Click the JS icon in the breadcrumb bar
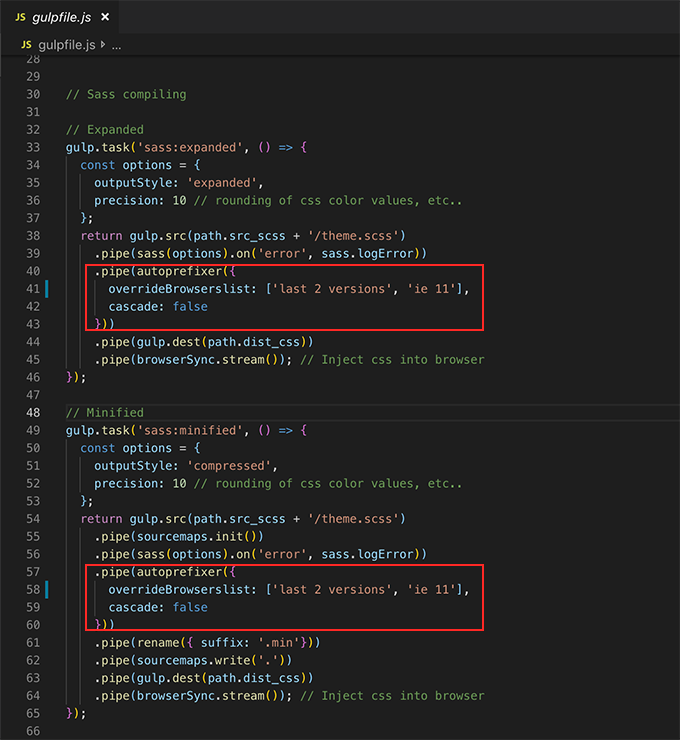 (x=27, y=45)
